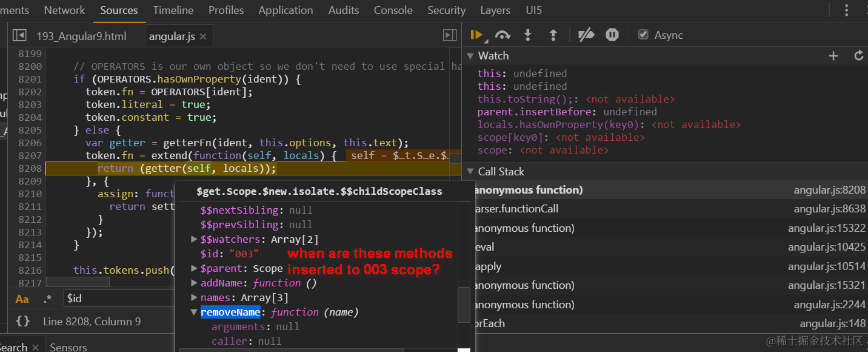Expand names Array[3] property
The width and height of the screenshot is (868, 352).
pos(194,297)
